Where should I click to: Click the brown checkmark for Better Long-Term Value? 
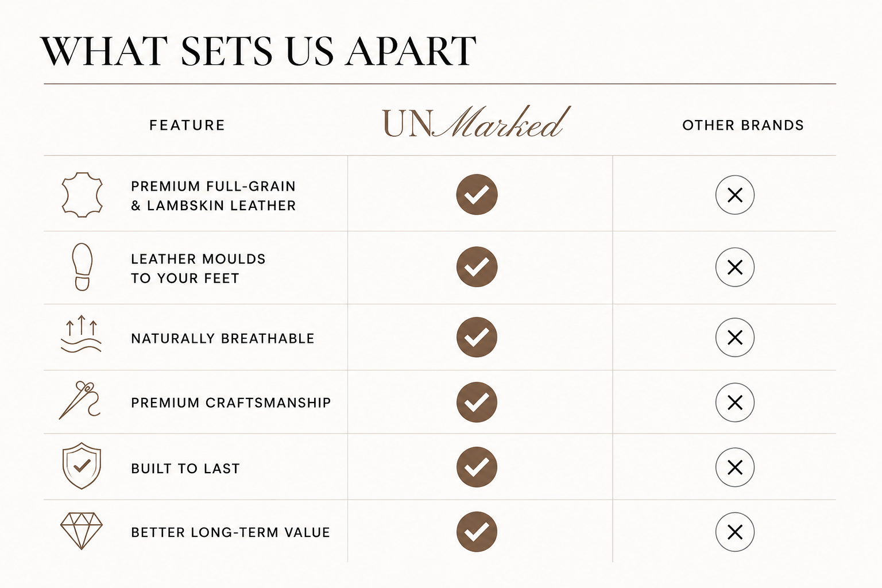(477, 532)
